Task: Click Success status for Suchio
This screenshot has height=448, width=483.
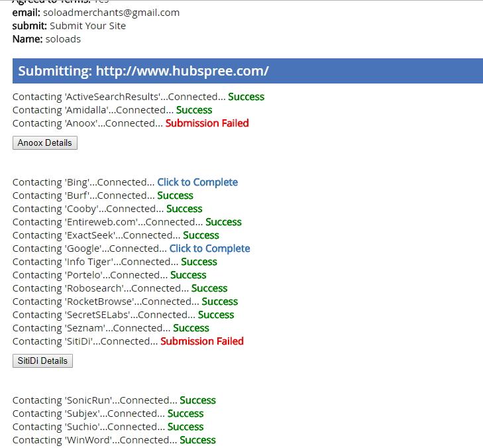Action: [x=186, y=427]
